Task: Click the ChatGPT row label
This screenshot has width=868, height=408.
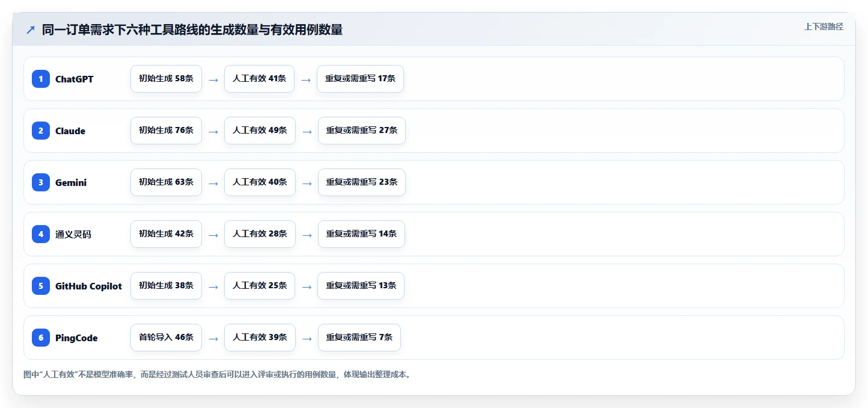Action: 75,79
